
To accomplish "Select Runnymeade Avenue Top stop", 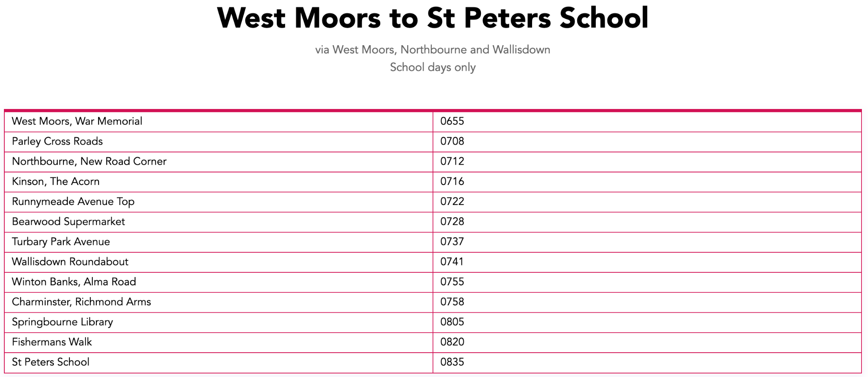I will 73,202.
